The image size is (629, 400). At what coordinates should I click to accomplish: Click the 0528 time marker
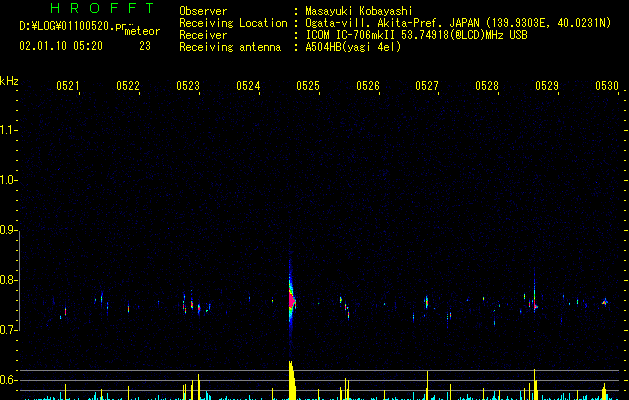click(x=487, y=85)
